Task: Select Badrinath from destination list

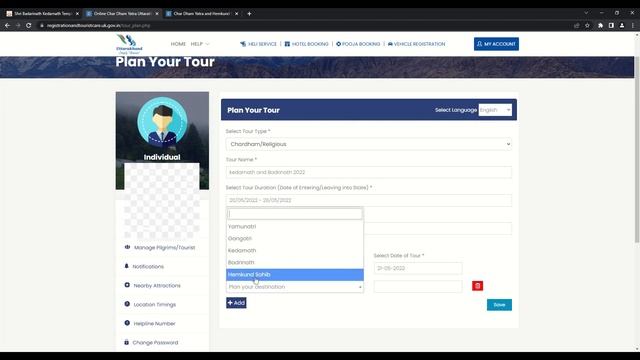Action: point(295,262)
